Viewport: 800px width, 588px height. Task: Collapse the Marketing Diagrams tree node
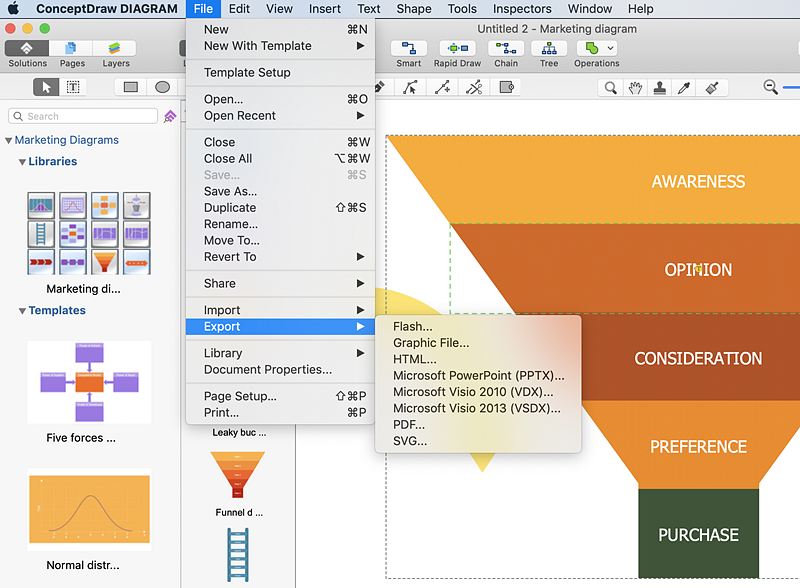click(x=9, y=141)
